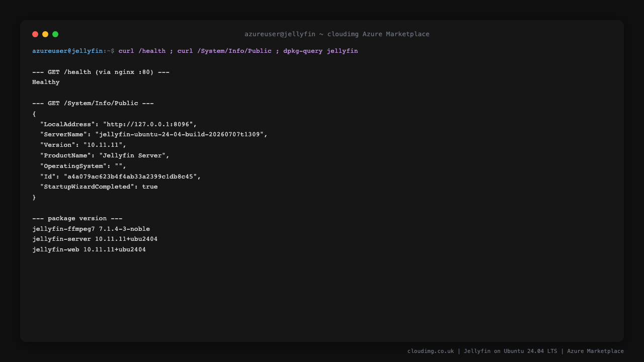Click the '"OperatingSystem": ""' line
Screen dimensions: 644x362
(x=84, y=166)
